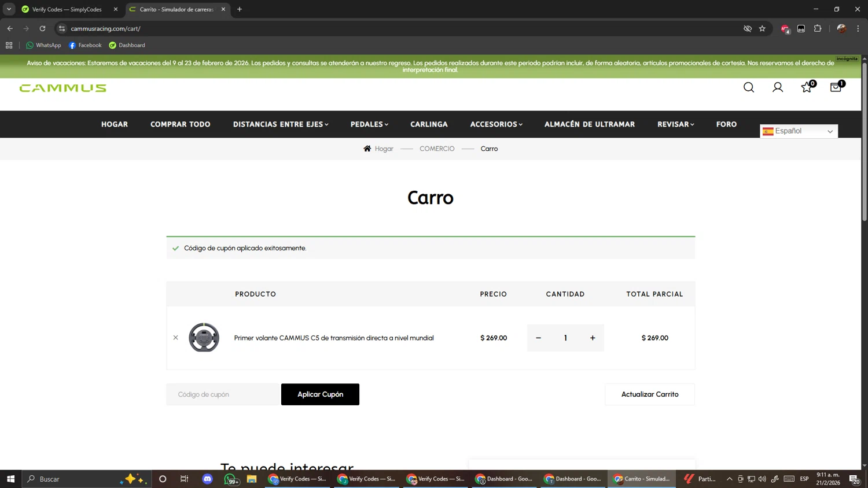The image size is (868, 488).
Task: Click the Aplicar Cupón button
Action: 320,394
